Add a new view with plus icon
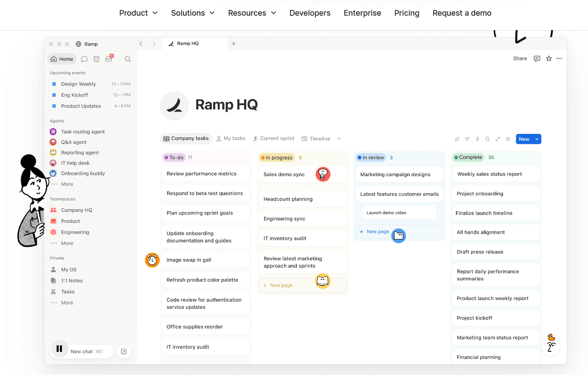Image resolution: width=588 pixels, height=375 pixels. pyautogui.click(x=339, y=139)
